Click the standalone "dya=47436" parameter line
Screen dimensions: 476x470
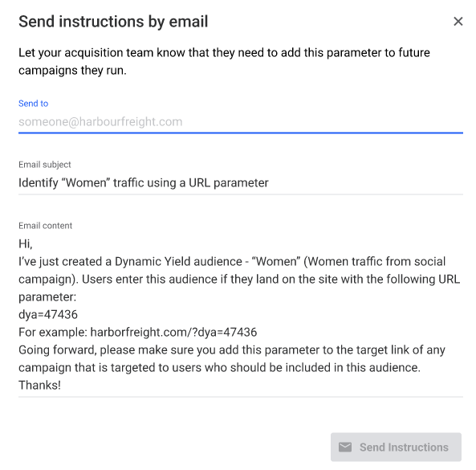point(48,315)
